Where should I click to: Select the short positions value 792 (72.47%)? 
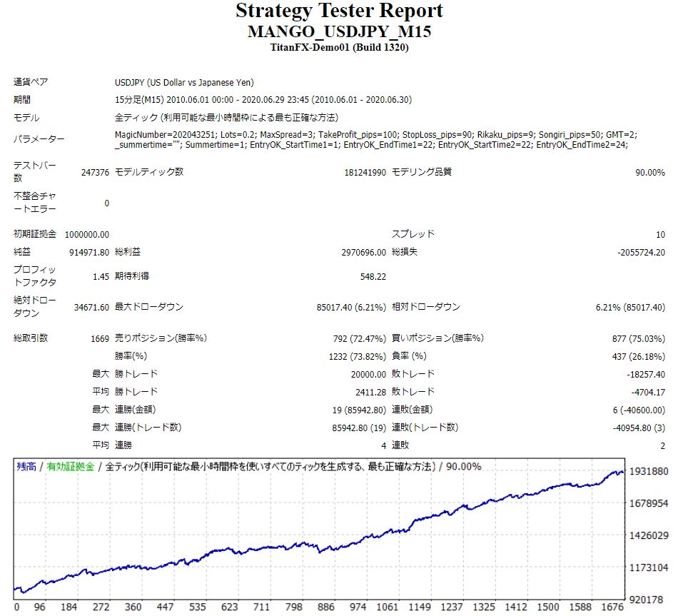(x=359, y=339)
